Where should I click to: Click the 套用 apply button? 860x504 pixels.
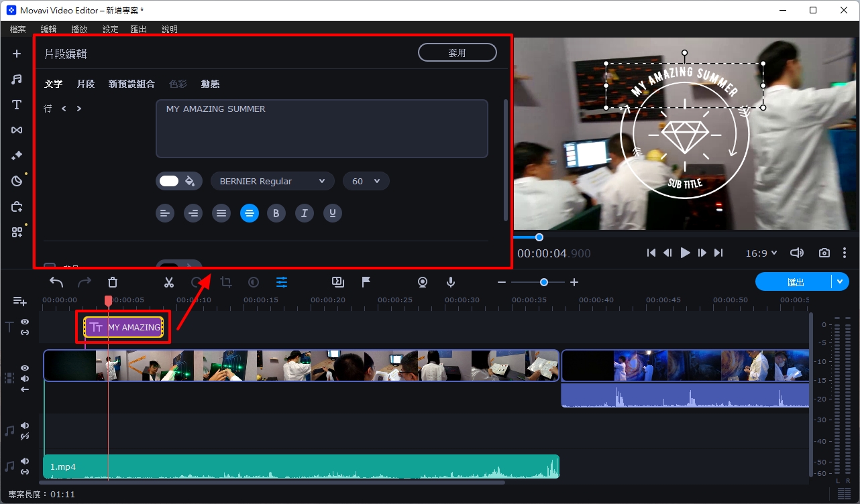tap(457, 52)
